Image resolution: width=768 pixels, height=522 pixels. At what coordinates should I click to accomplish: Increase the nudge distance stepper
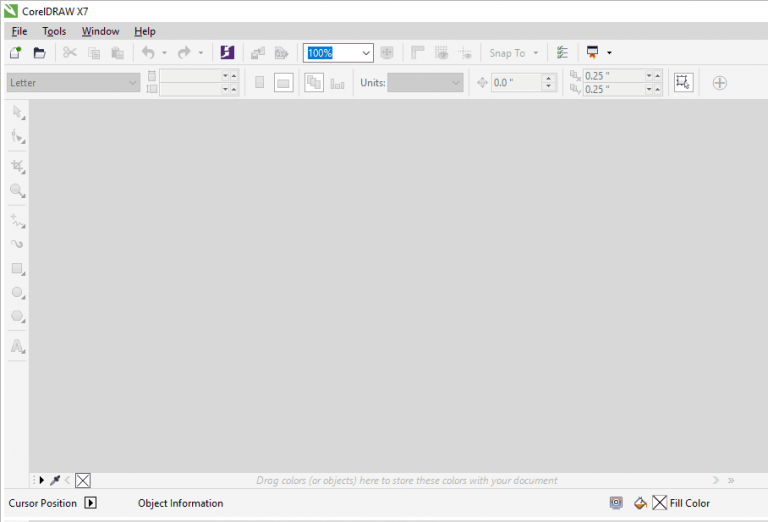tap(549, 78)
